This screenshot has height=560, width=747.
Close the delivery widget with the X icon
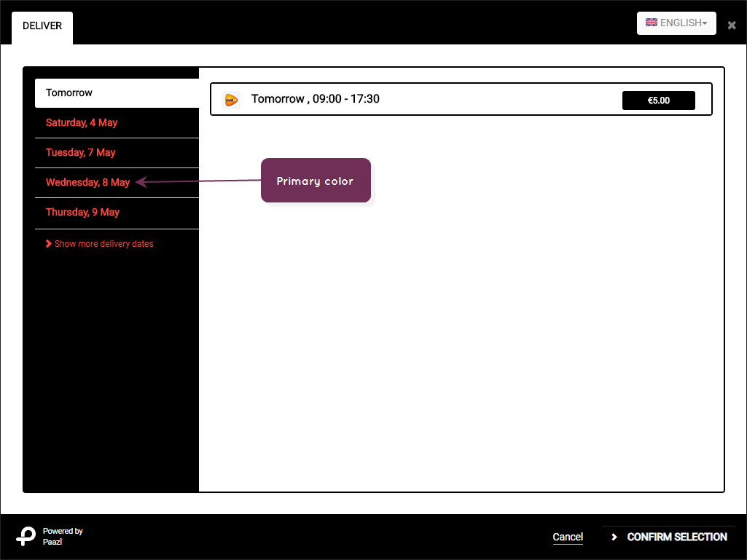coord(732,25)
